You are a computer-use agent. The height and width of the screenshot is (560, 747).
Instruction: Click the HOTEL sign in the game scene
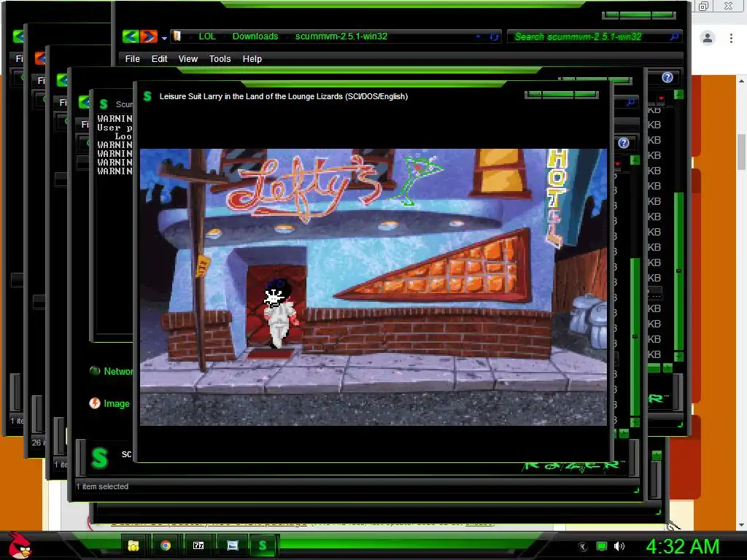(x=557, y=198)
